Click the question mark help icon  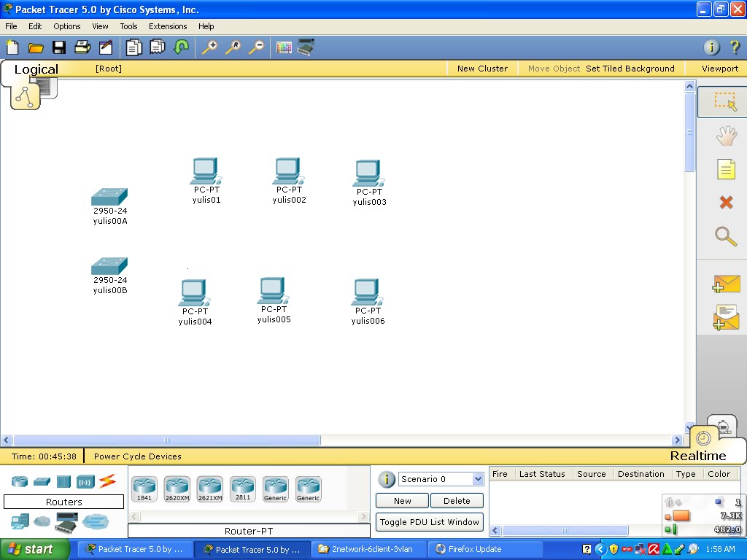(735, 47)
